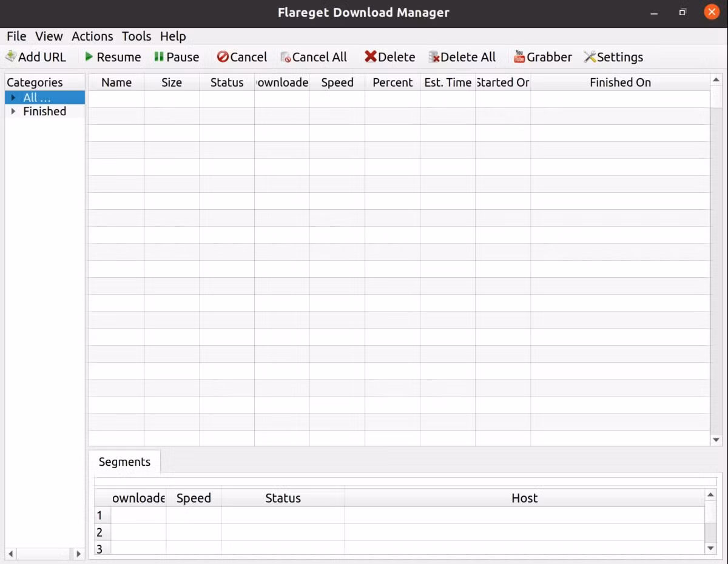Select the All category item
Screen dimensions: 728x564
click(x=37, y=98)
